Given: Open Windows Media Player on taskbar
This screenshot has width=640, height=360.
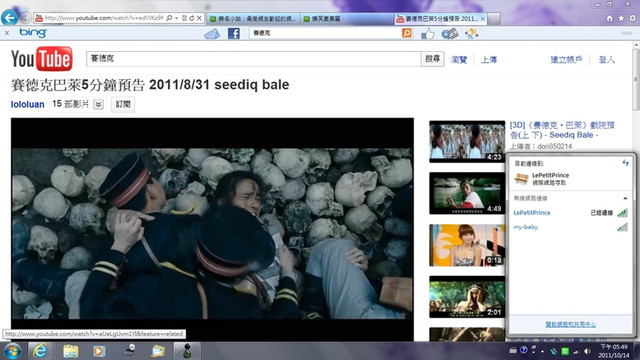Looking at the screenshot, I should 99,351.
